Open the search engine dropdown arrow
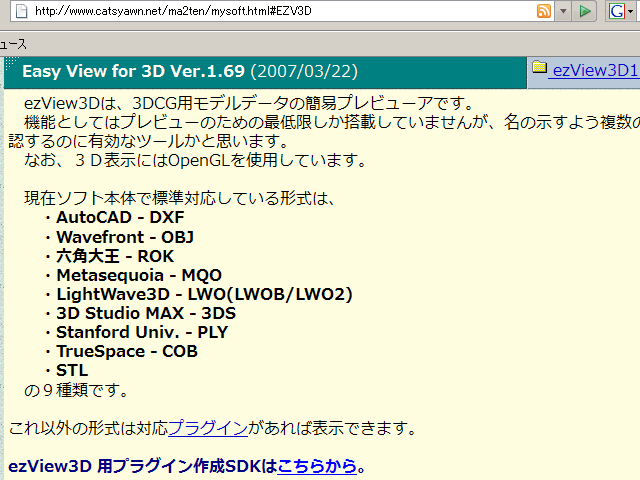Viewport: 640px width, 480px height. [x=631, y=11]
